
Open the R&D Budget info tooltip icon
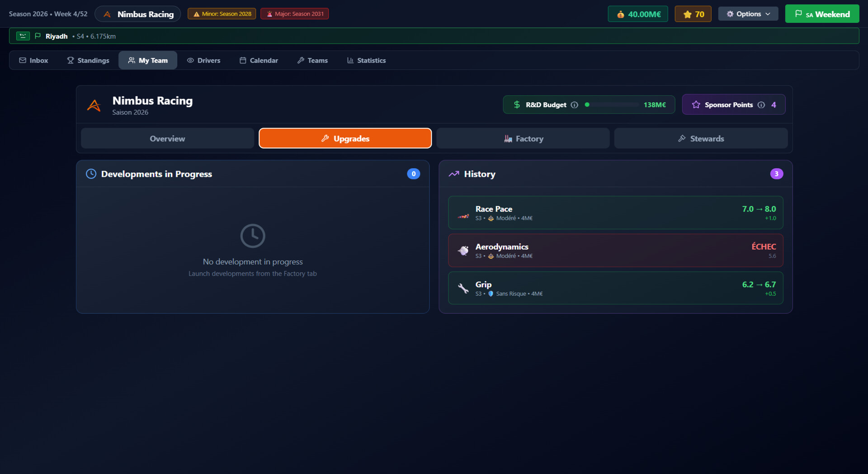(575, 104)
